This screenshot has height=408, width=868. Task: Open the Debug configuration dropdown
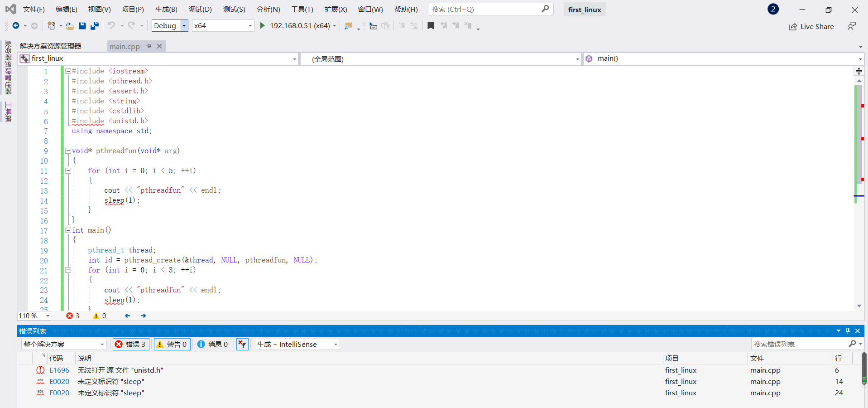point(184,26)
